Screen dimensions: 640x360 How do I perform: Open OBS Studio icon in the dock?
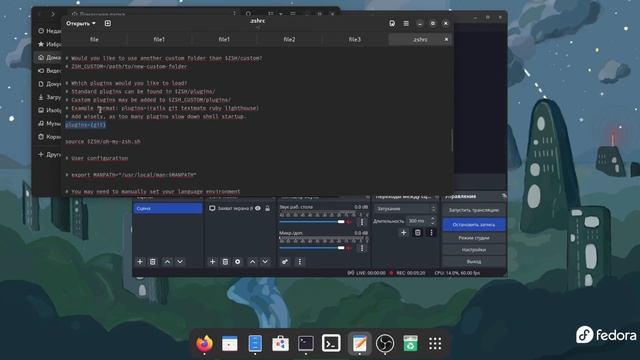click(385, 343)
